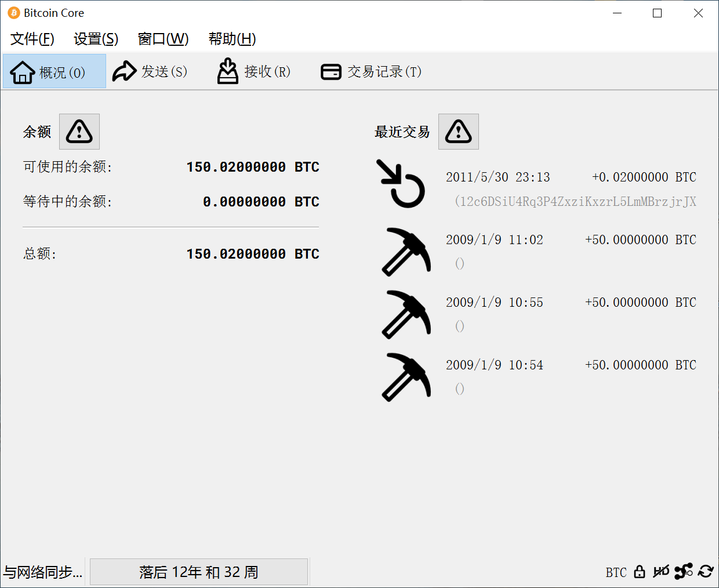The height and width of the screenshot is (588, 719).
Task: Go to the 发送(S) send tab
Action: tap(150, 71)
